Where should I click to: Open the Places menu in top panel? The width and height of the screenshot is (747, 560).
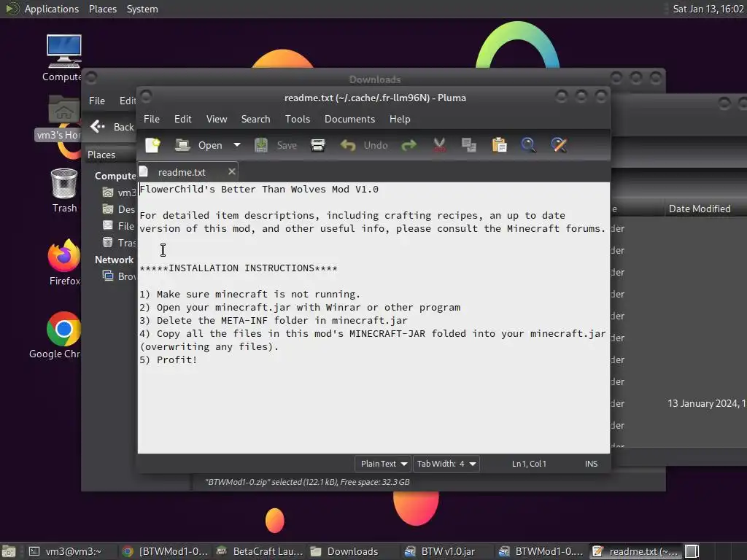(102, 9)
